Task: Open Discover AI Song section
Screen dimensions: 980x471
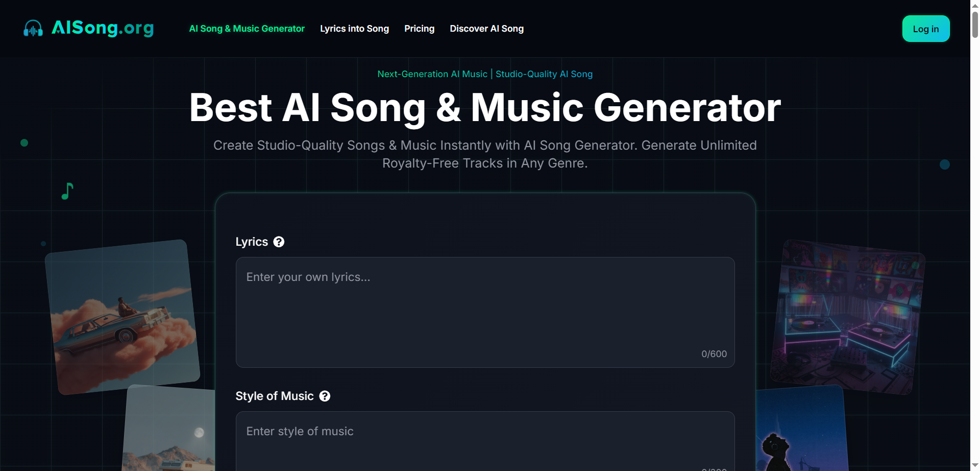Action: (486, 29)
